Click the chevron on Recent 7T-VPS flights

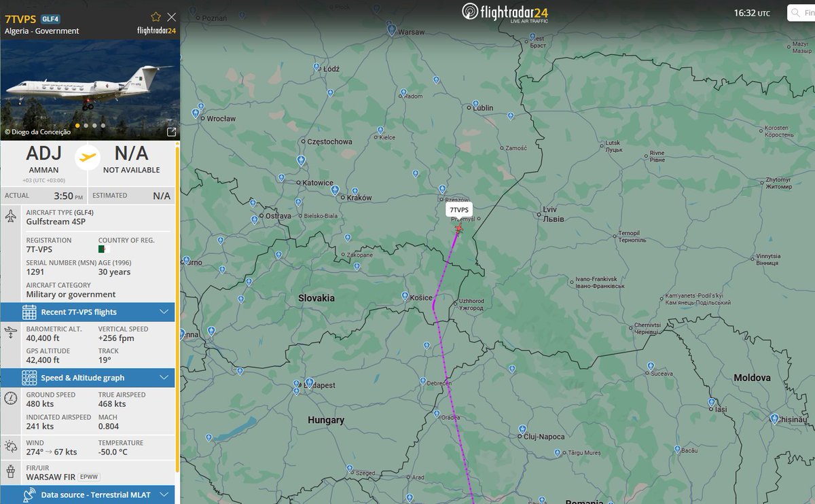(x=164, y=312)
